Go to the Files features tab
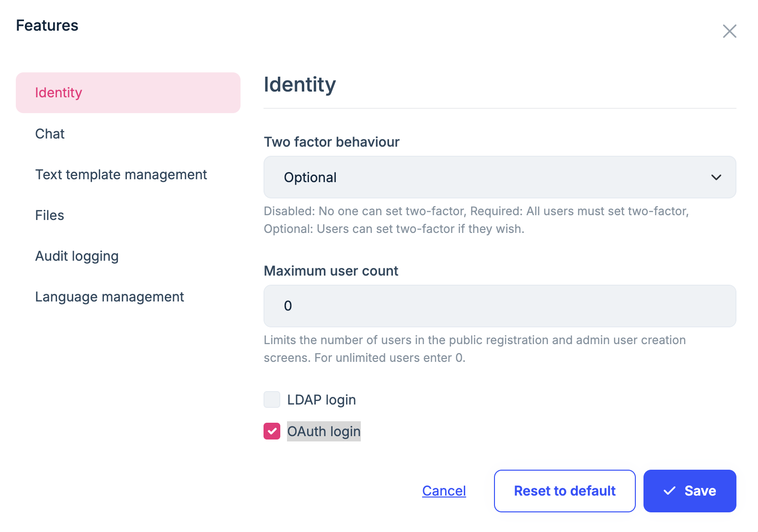The width and height of the screenshot is (758, 532). tap(49, 215)
